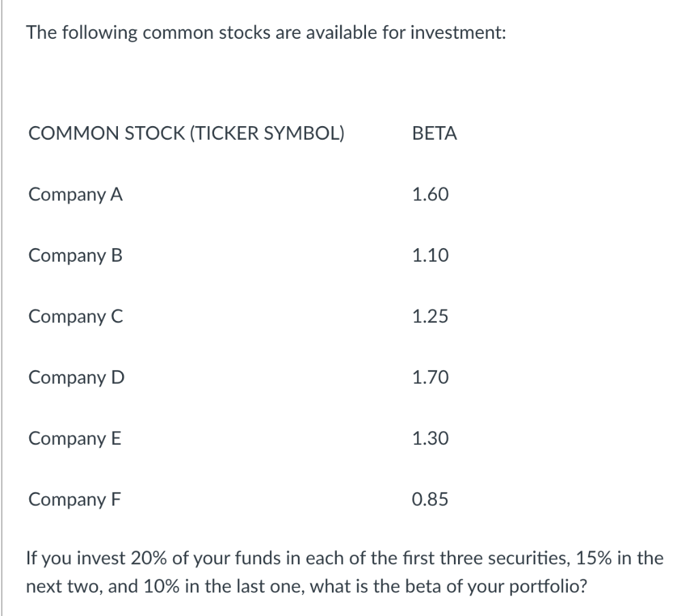Select the Company E row label
The image size is (698, 616).
tap(75, 438)
